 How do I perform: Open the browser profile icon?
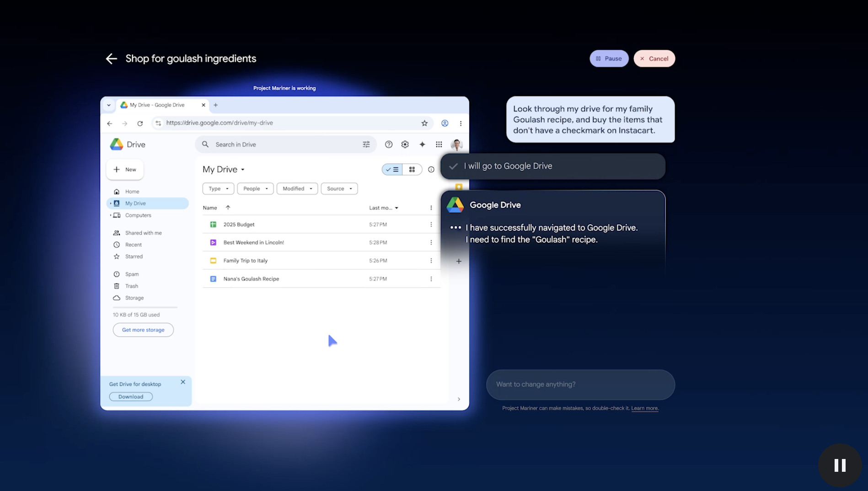[445, 123]
